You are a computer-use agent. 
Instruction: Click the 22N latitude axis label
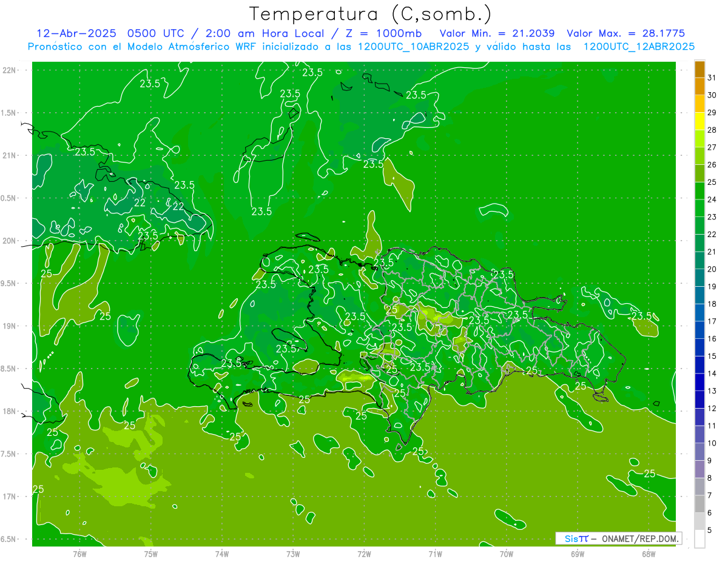[10, 70]
